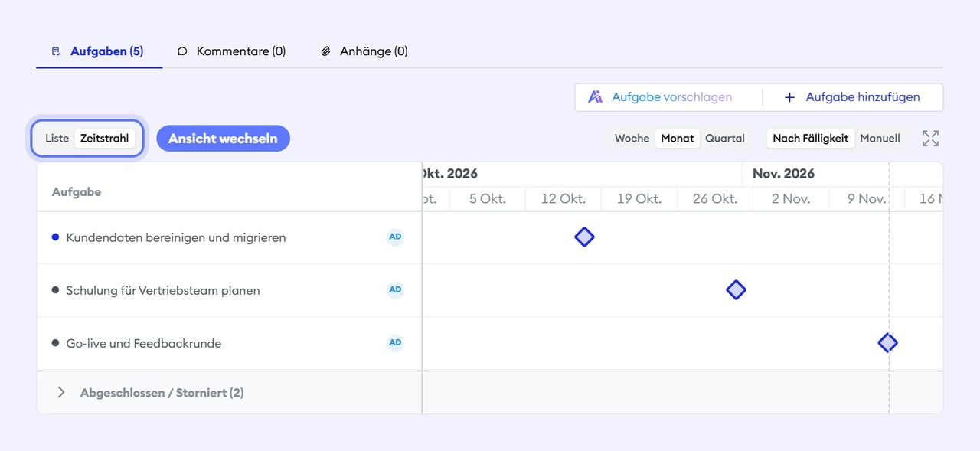This screenshot has height=451, width=980.
Task: Switch timeline scale to Monat
Action: click(x=678, y=139)
